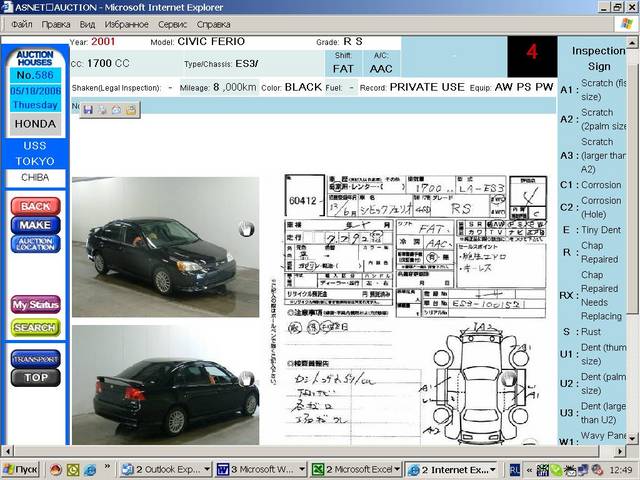This screenshot has height=480, width=640.
Task: Click the HONDA make label
Action: [x=36, y=124]
